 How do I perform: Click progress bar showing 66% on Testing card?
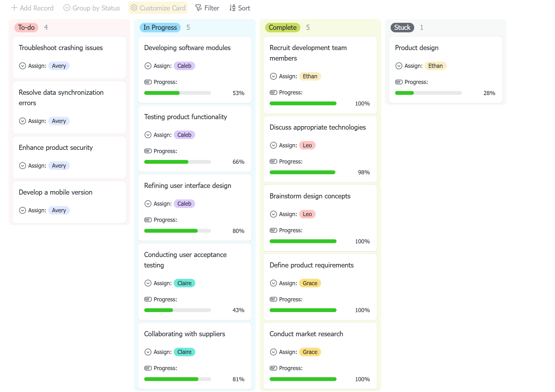tap(177, 162)
